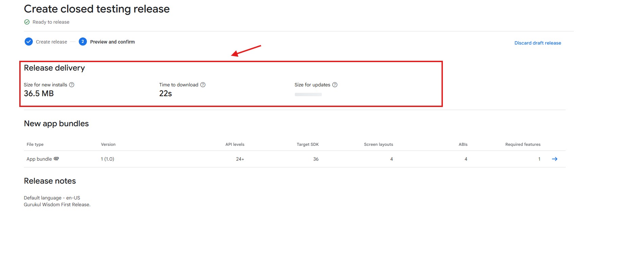Image resolution: width=644 pixels, height=270 pixels.
Task: Click help icon next to Time to download
Action: (203, 85)
